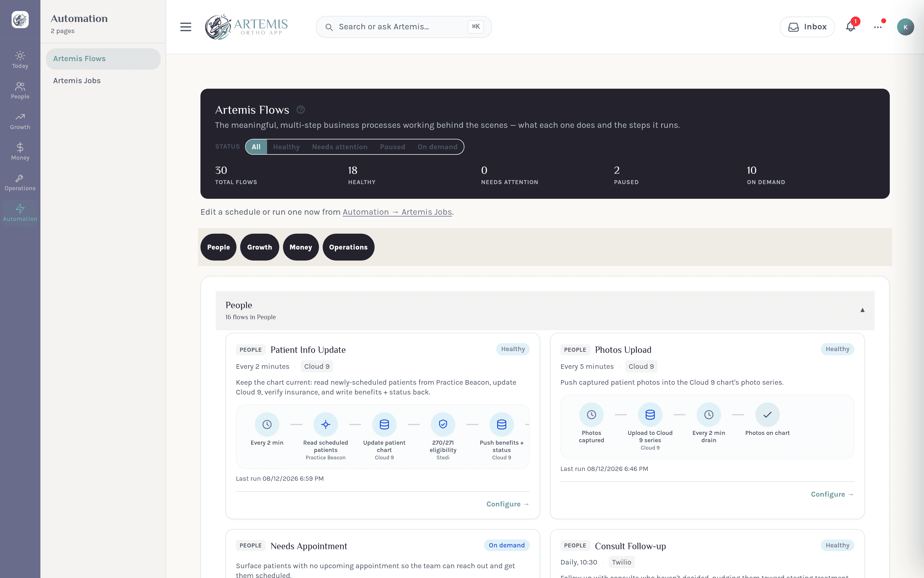Open the Growth section in sidebar

[20, 121]
